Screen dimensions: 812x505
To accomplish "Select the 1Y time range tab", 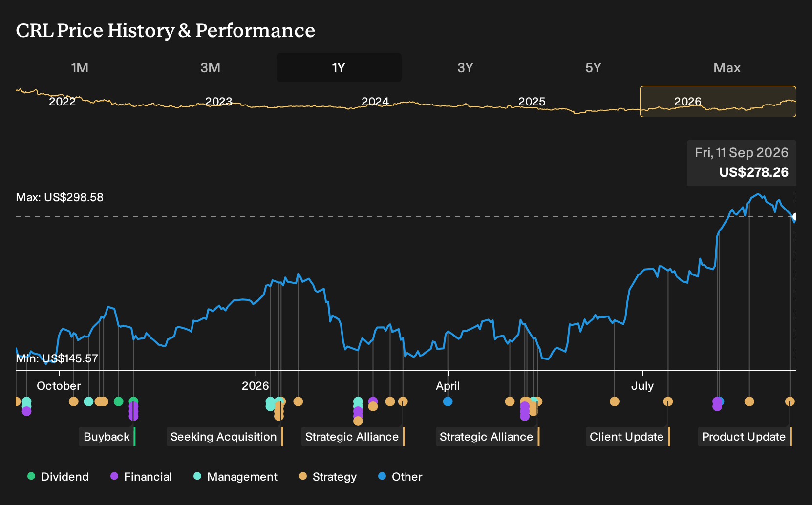I will pyautogui.click(x=339, y=67).
